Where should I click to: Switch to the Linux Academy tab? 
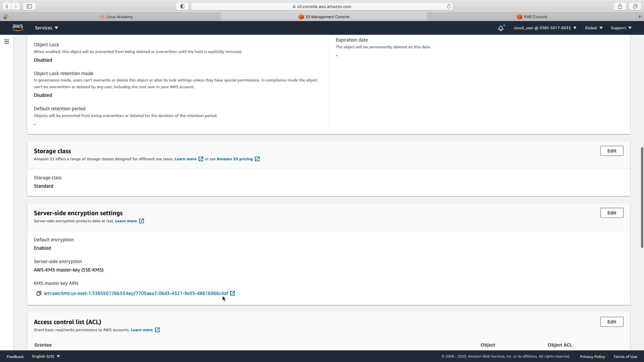[x=116, y=17]
